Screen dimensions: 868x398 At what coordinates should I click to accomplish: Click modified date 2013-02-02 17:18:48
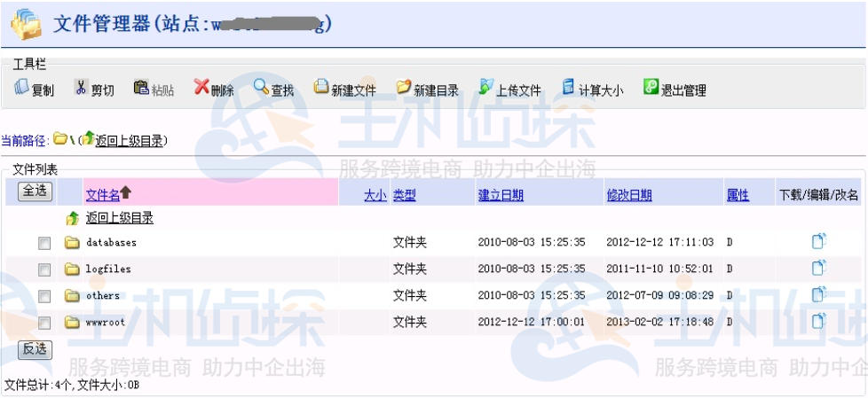[x=659, y=322]
